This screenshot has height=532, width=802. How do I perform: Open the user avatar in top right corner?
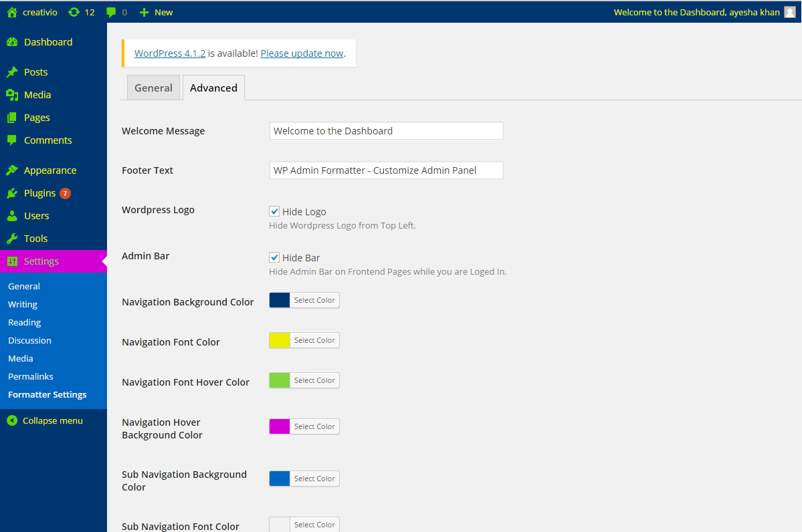790,12
